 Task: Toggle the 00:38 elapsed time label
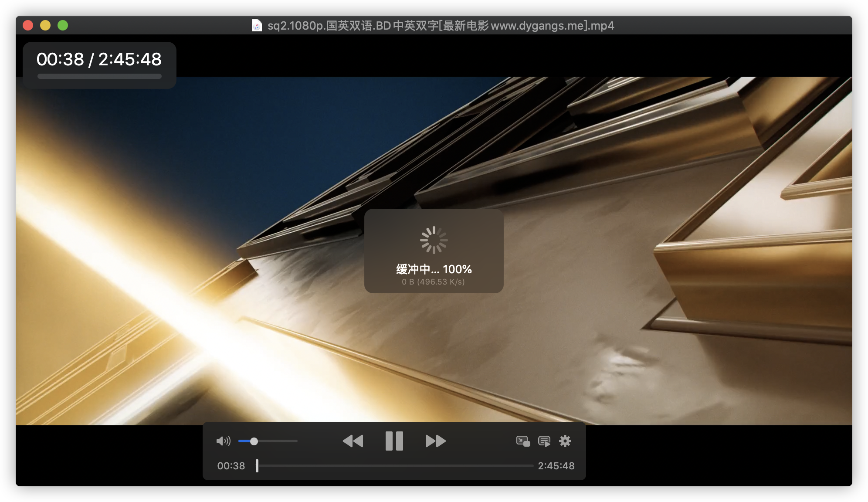[231, 466]
